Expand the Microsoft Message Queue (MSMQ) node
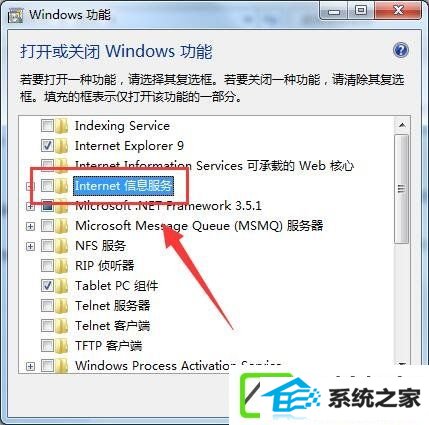 click(30, 226)
